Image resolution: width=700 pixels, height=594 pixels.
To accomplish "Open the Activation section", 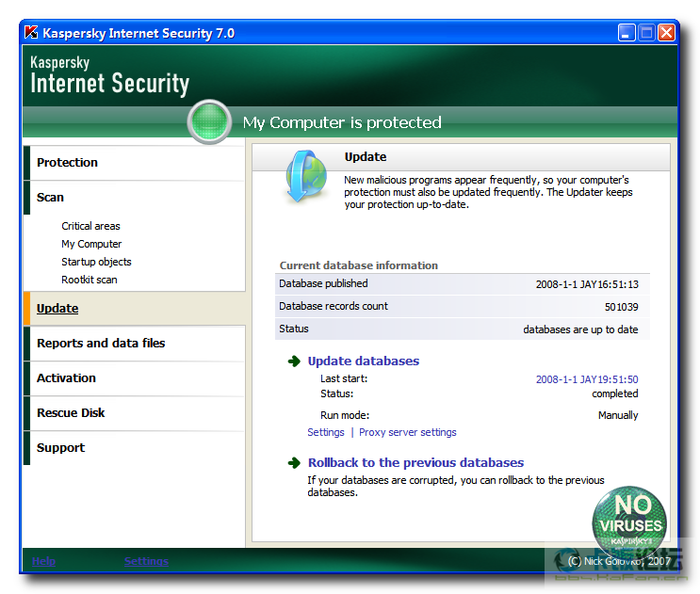I will click(x=66, y=377).
